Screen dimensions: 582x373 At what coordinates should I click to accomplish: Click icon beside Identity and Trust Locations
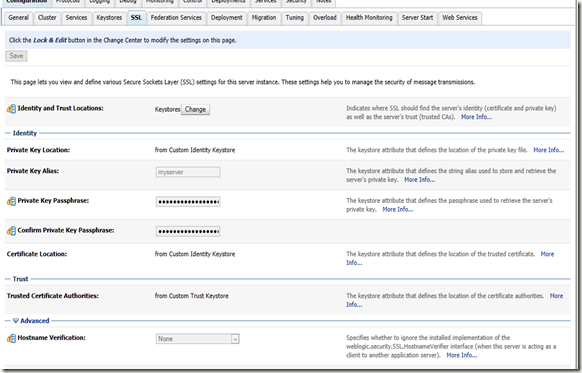click(x=11, y=109)
